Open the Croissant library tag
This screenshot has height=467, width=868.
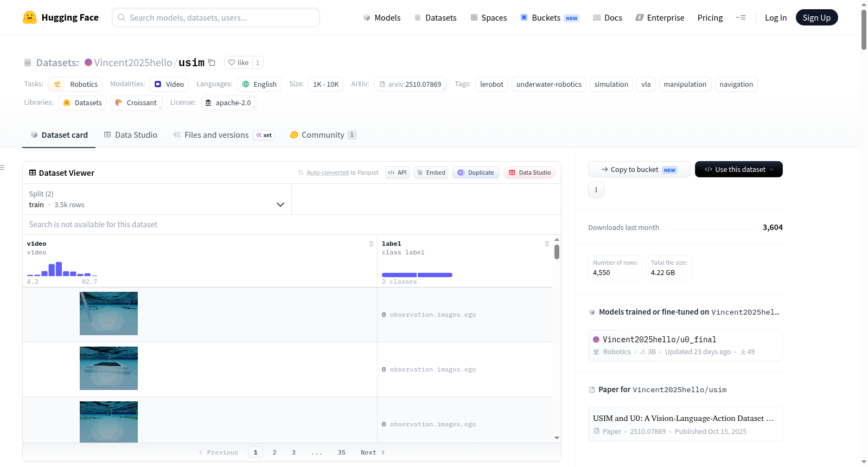136,103
